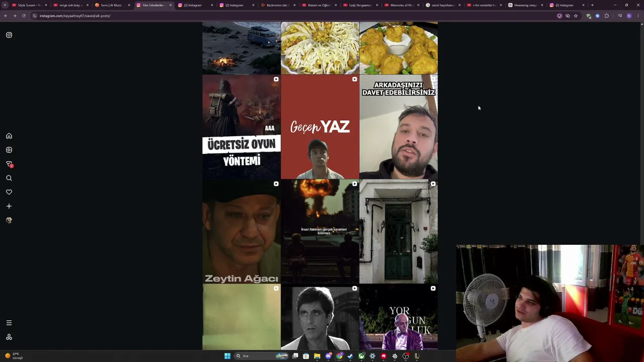Reload the Instagram page
Viewport: 644px width, 362px height.
pyautogui.click(x=24, y=16)
